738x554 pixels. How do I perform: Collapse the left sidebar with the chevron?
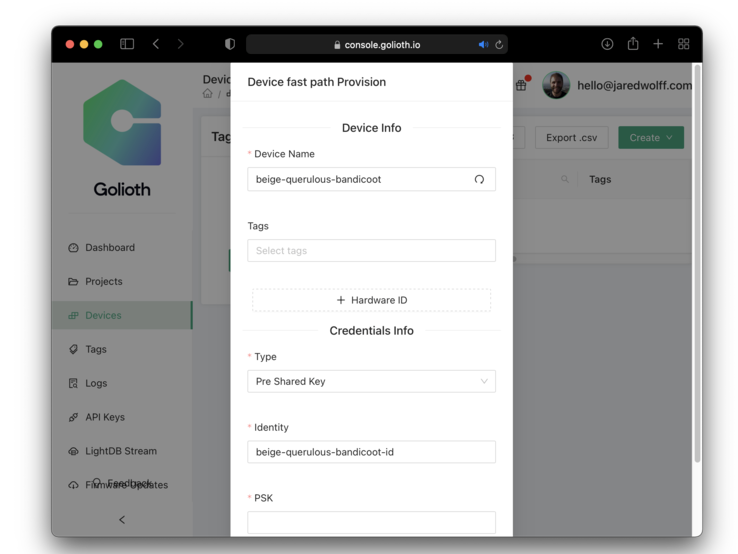point(122,519)
